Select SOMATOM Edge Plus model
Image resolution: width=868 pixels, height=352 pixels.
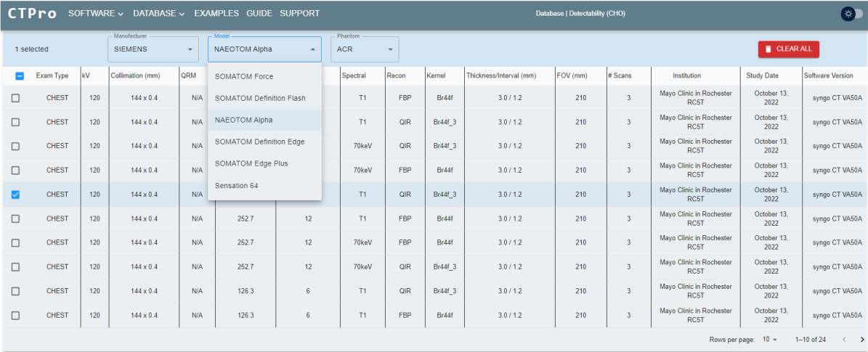[251, 164]
